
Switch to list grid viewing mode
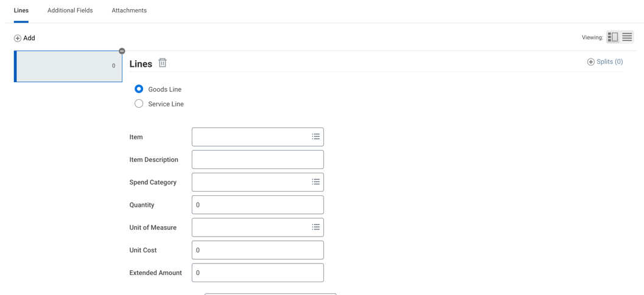coord(627,37)
